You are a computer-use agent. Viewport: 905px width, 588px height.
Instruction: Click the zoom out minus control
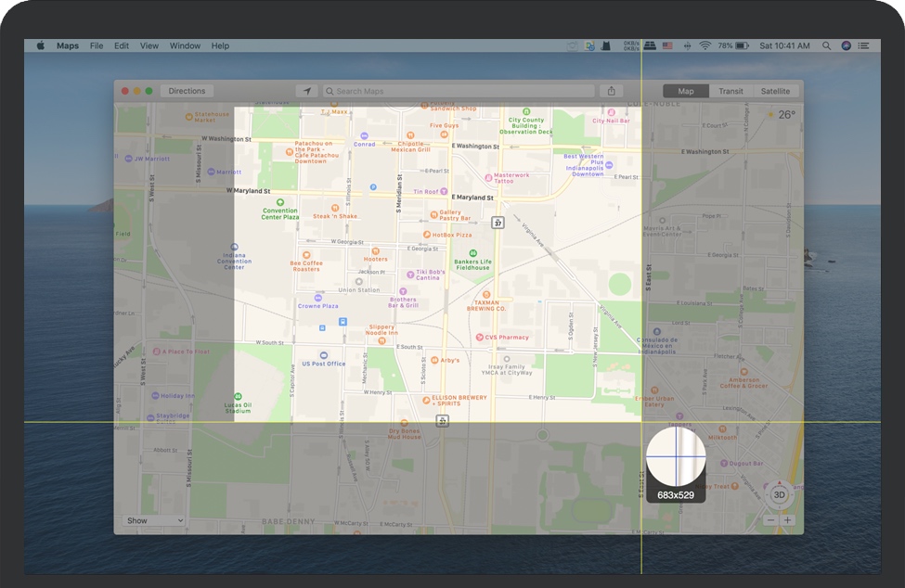click(769, 520)
